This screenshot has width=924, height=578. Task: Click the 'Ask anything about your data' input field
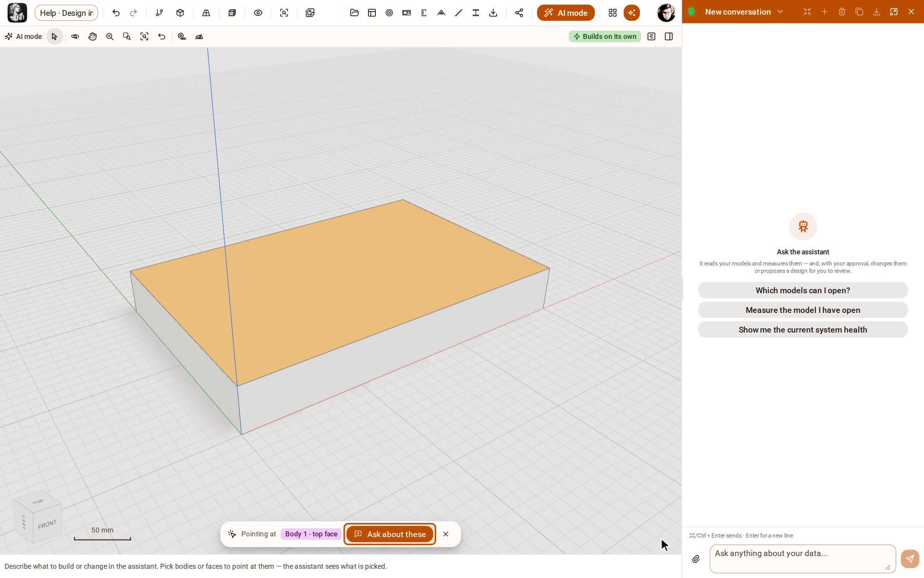click(803, 558)
